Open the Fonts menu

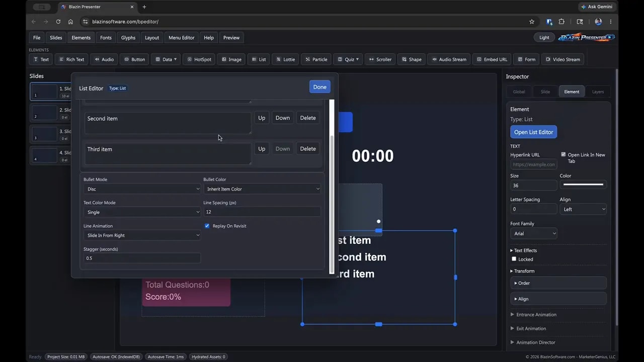click(106, 38)
